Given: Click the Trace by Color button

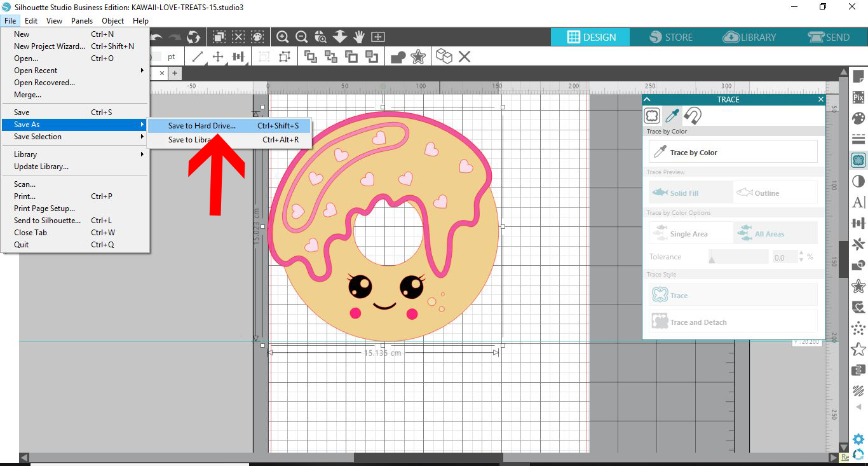Looking at the screenshot, I should (x=733, y=153).
